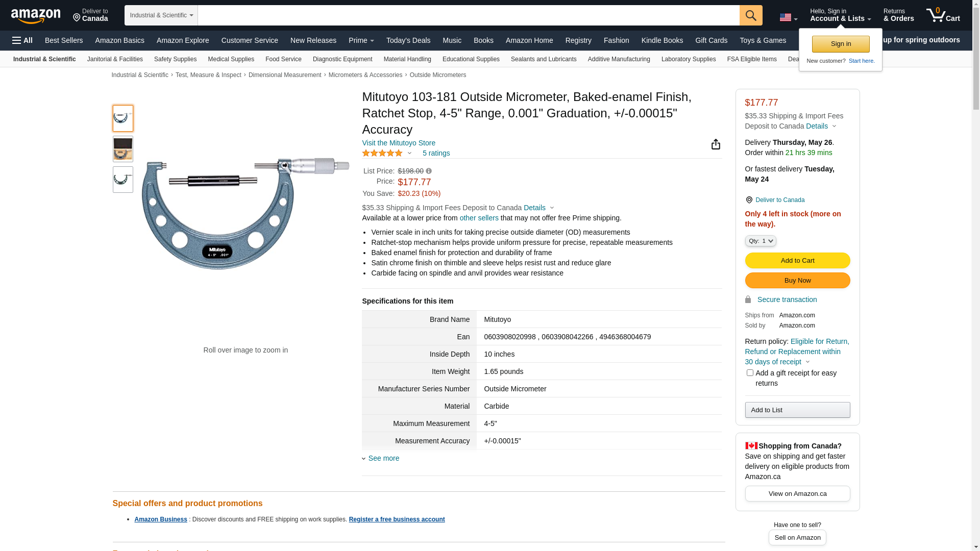This screenshot has height=551, width=980.
Task: Click inside the search input field
Action: tap(468, 15)
